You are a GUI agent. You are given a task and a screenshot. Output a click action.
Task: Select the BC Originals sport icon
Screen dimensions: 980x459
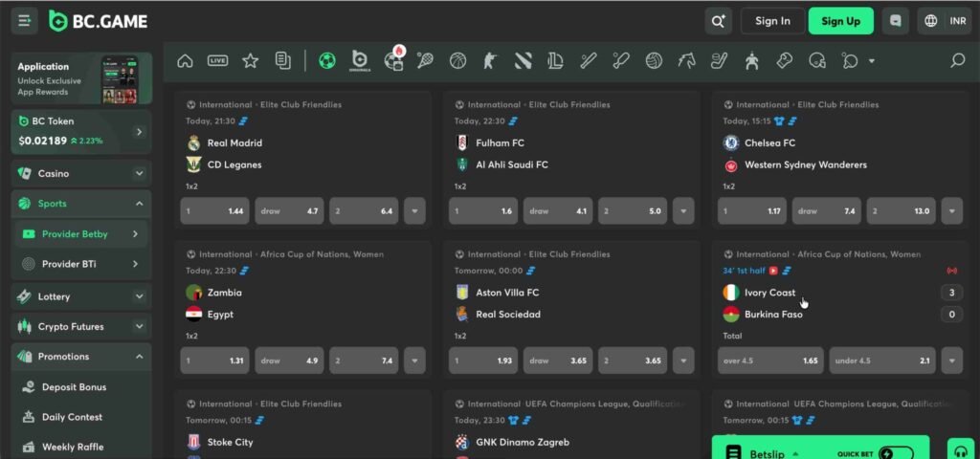[360, 60]
